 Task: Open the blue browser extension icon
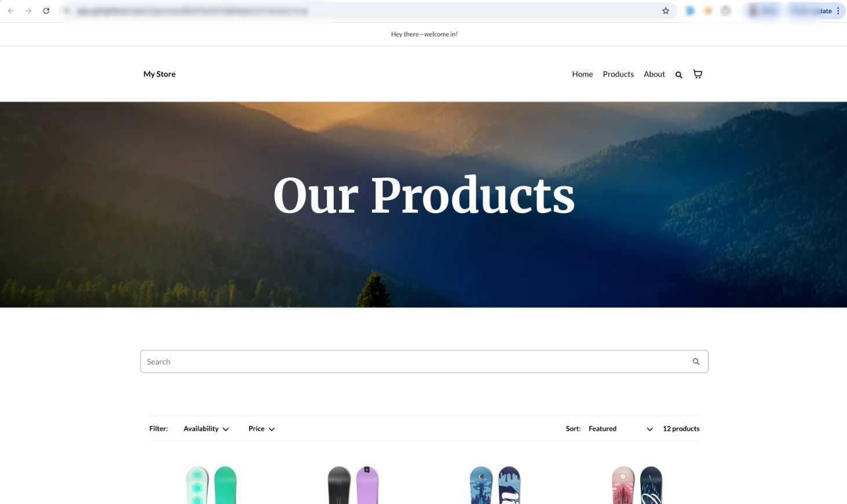690,11
